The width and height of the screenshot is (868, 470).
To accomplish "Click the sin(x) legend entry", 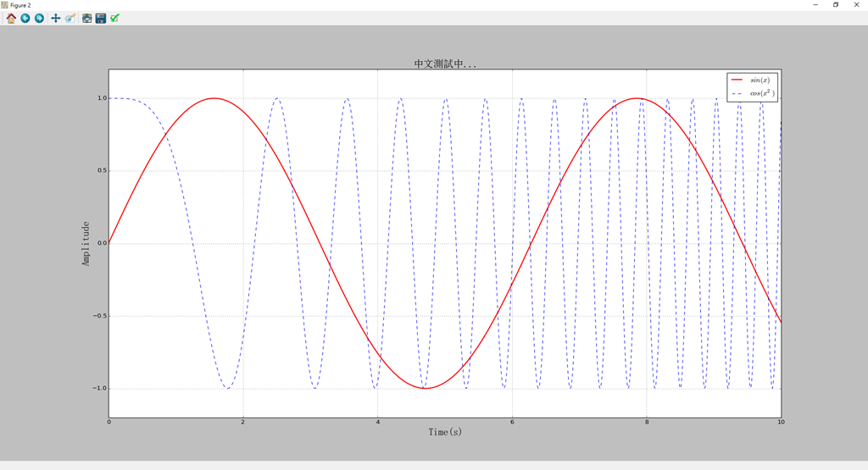I will [760, 80].
